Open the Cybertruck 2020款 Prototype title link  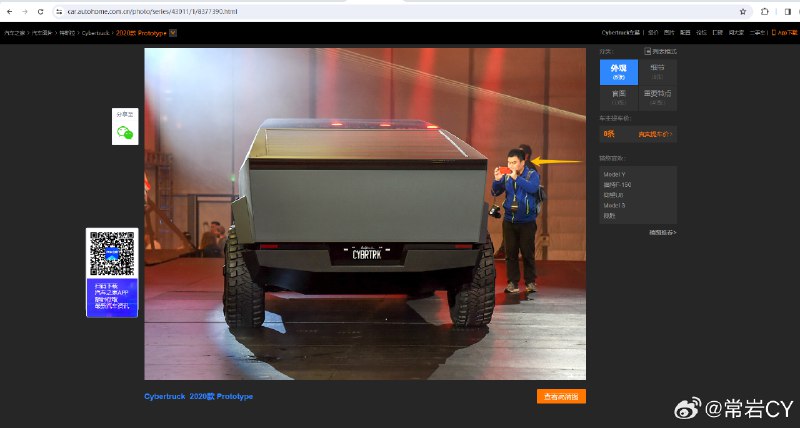point(198,396)
